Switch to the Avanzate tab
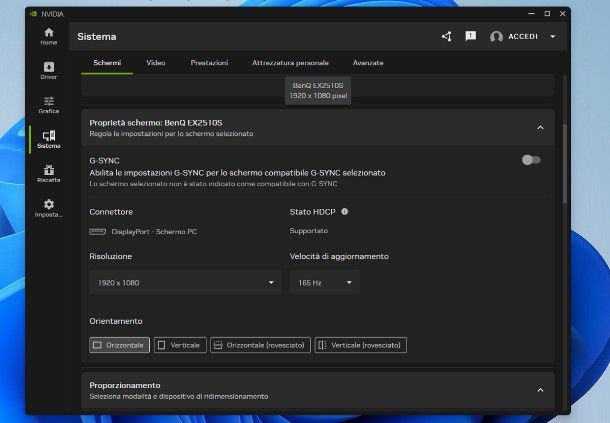The image size is (610, 423). [368, 63]
